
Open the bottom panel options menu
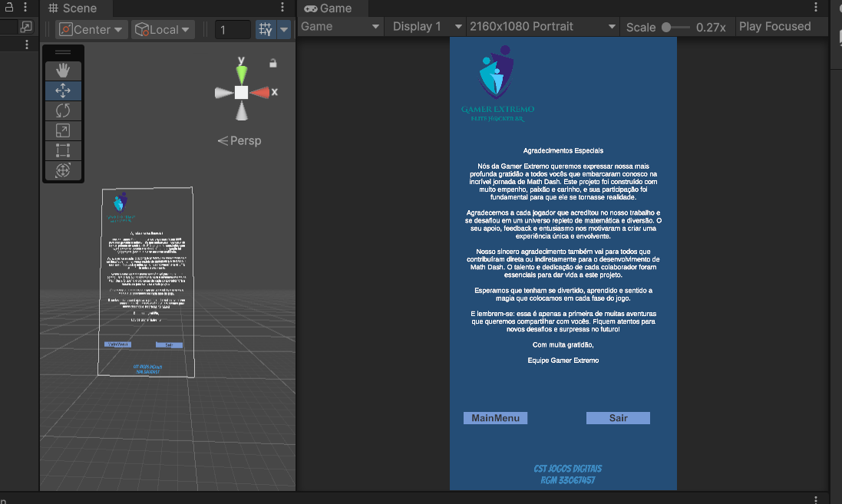pyautogui.click(x=816, y=499)
